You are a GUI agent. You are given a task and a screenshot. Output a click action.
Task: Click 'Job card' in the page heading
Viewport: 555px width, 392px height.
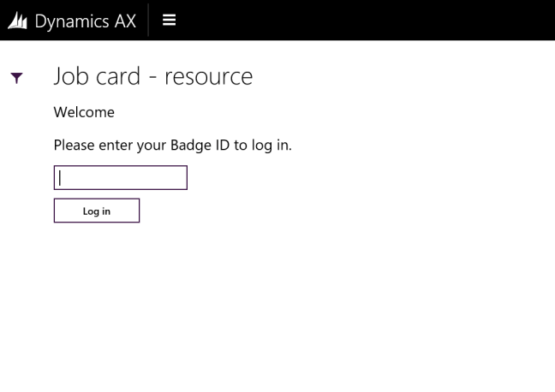click(97, 76)
